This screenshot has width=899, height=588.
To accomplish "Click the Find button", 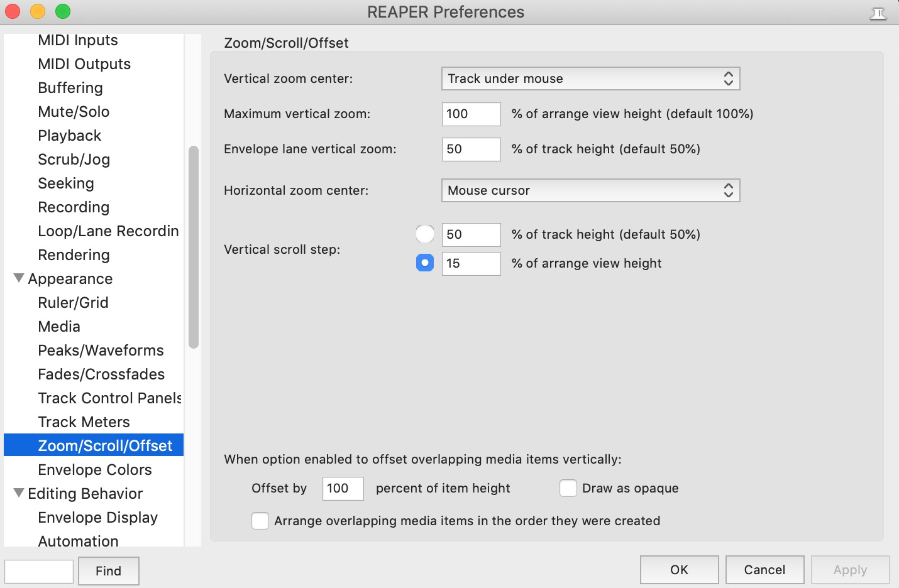I will click(109, 571).
